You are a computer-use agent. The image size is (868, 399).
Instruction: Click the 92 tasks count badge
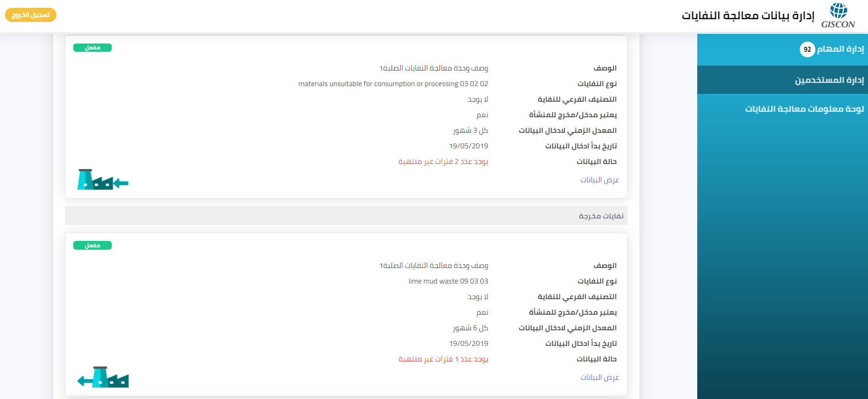[x=807, y=49]
